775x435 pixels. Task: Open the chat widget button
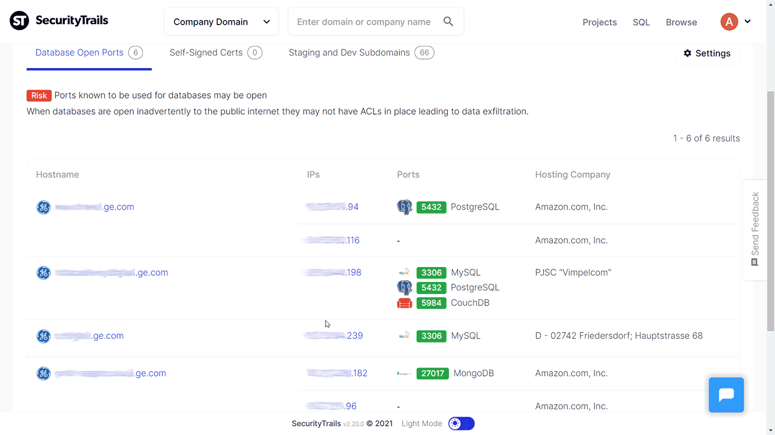726,395
